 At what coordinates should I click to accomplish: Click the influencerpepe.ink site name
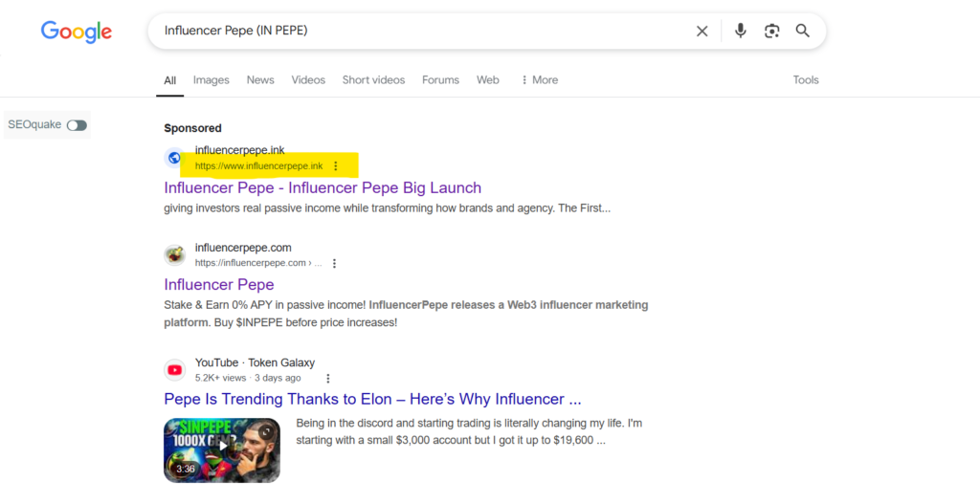[x=239, y=150]
